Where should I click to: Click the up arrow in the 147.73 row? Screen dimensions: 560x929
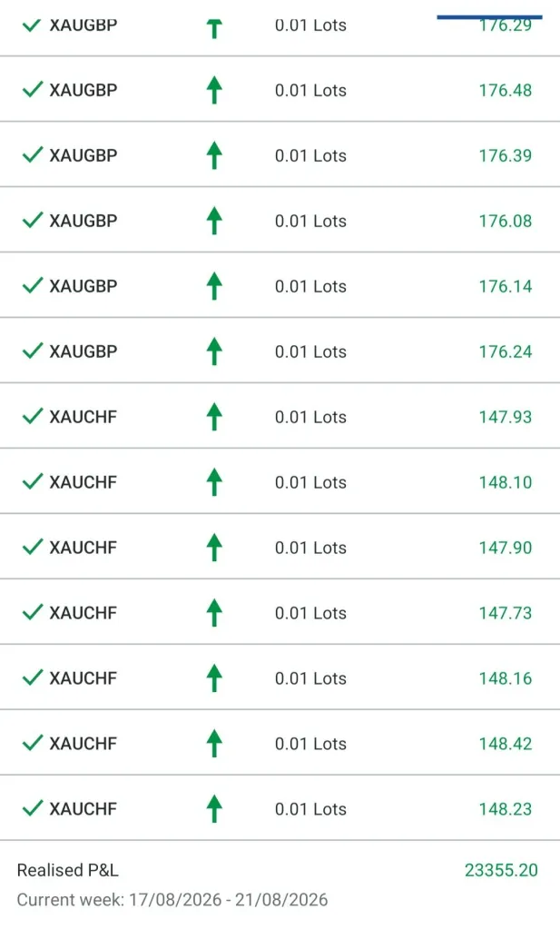tap(214, 613)
